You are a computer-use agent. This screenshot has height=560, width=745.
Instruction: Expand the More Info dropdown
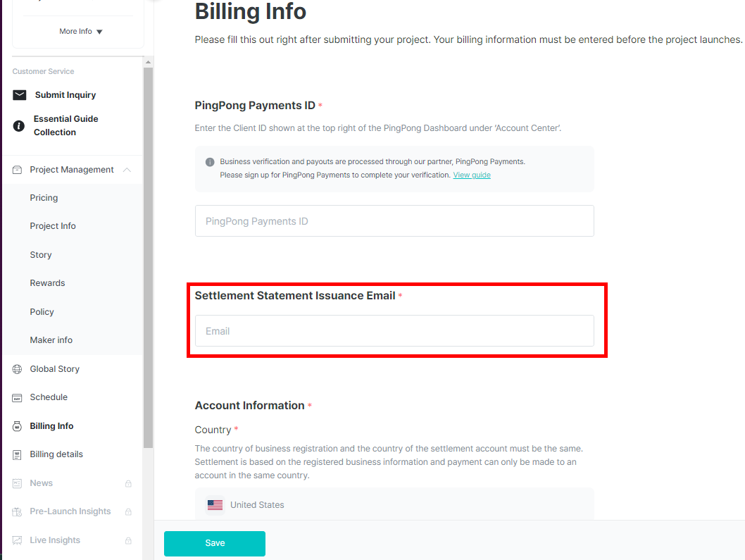81,32
